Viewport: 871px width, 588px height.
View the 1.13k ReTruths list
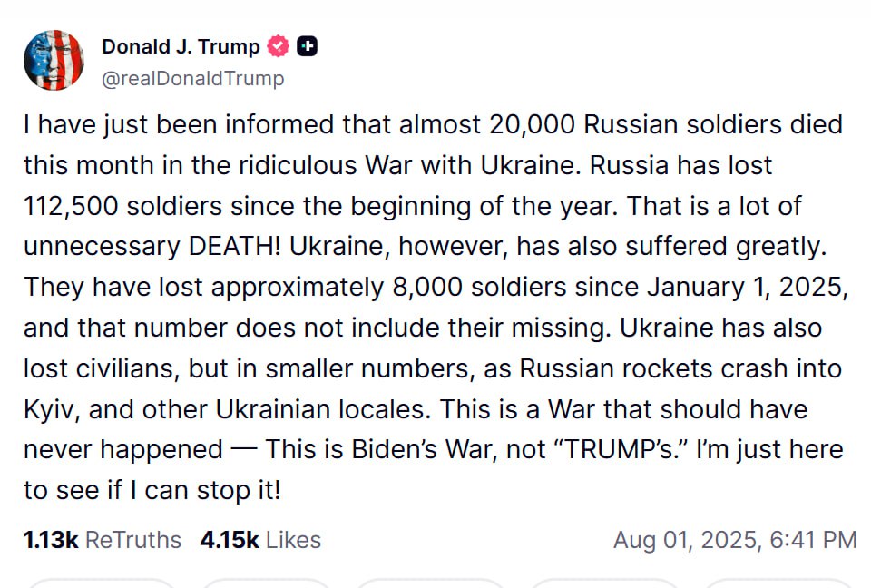[103, 540]
